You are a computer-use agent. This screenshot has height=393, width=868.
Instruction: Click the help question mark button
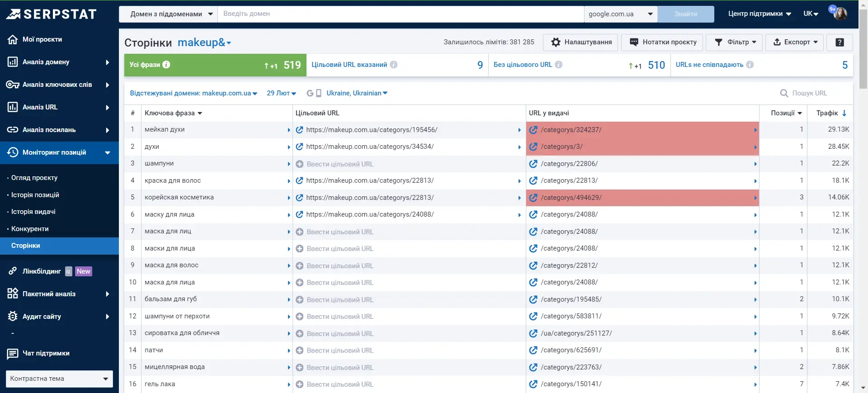[x=840, y=42]
